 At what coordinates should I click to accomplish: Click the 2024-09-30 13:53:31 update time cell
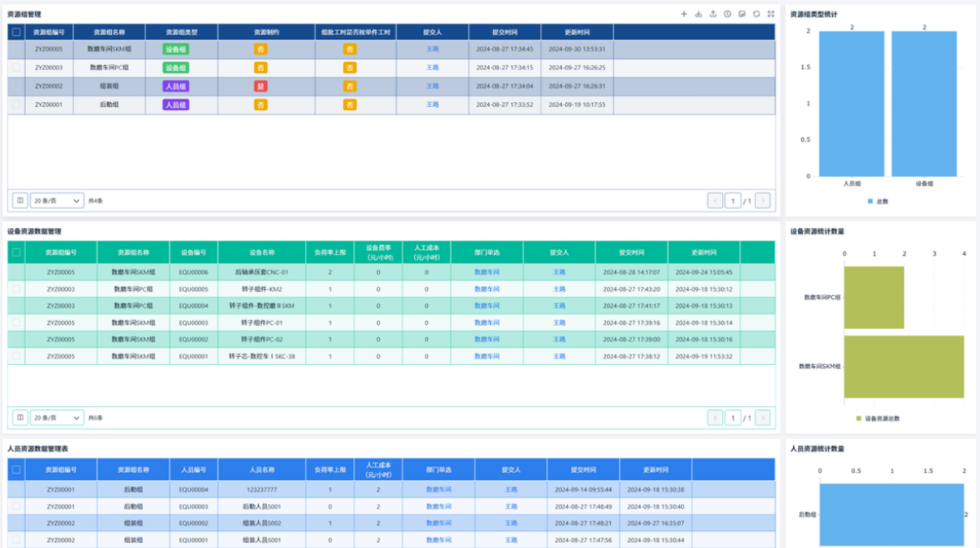click(x=577, y=49)
